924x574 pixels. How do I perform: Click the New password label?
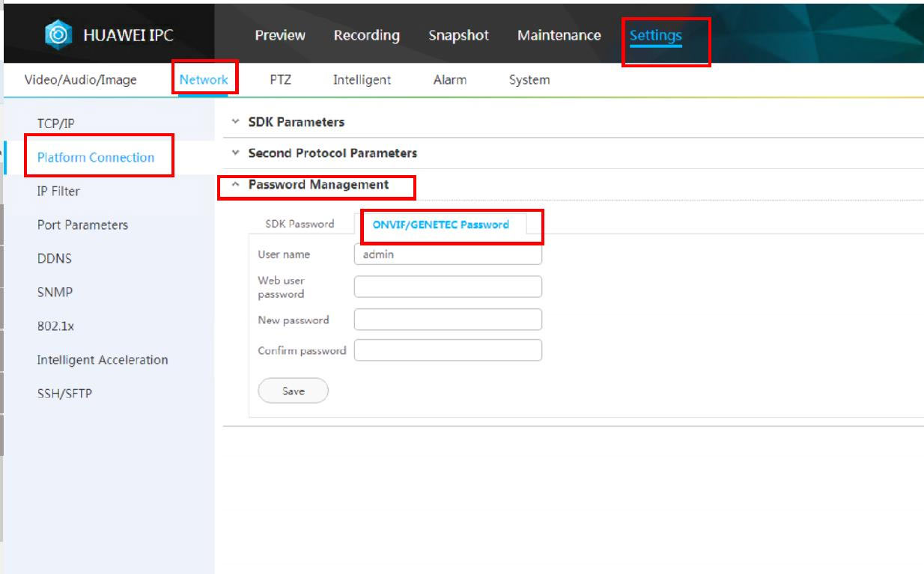tap(294, 320)
